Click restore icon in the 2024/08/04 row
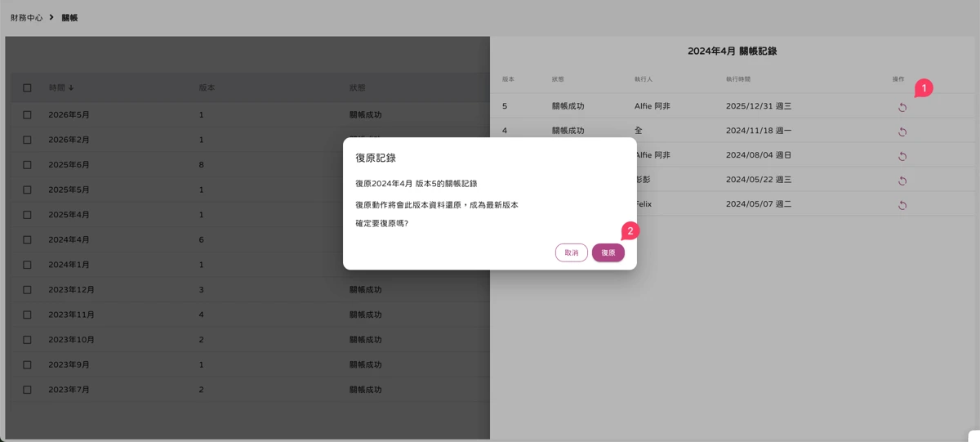 [902, 156]
